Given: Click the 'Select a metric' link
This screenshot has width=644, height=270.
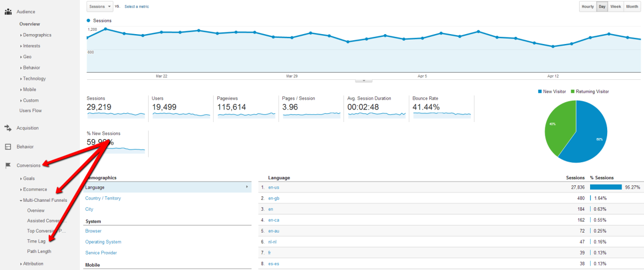Looking at the screenshot, I should 137,7.
